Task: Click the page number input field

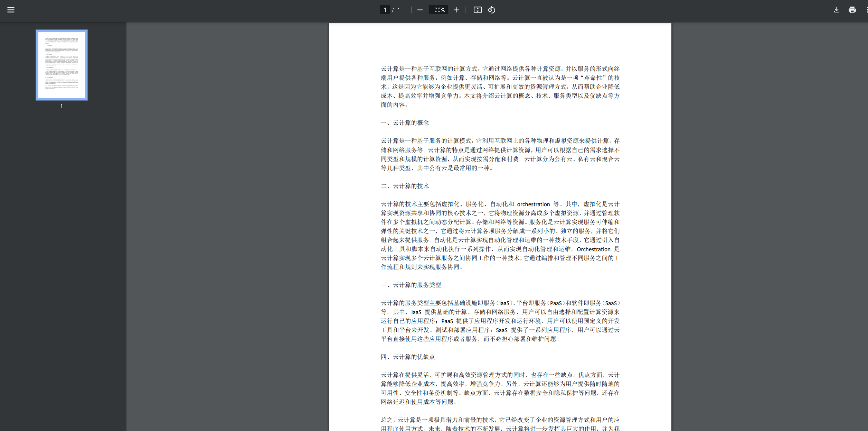Action: point(385,10)
